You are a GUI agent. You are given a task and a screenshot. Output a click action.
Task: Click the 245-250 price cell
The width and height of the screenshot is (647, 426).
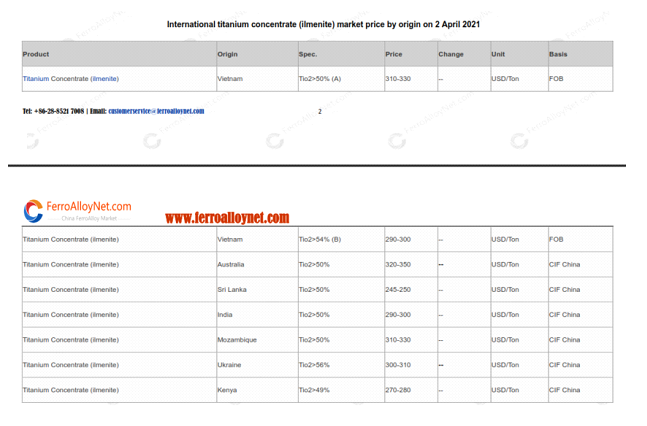(x=398, y=290)
